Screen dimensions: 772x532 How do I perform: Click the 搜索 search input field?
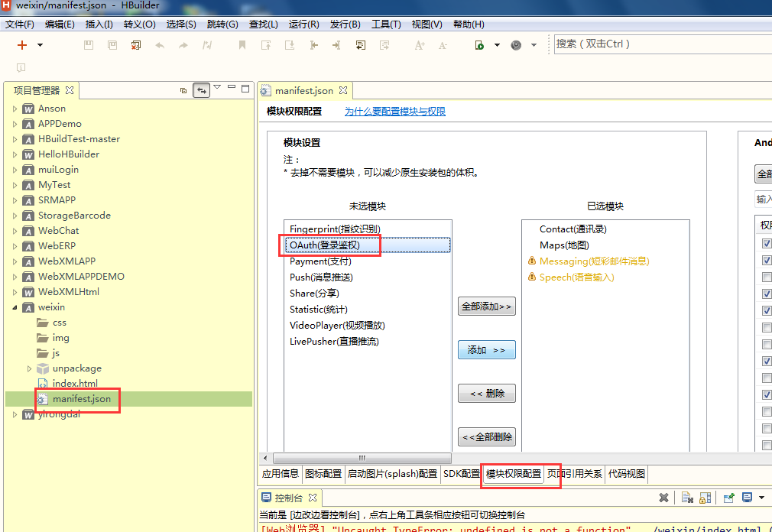coord(663,44)
